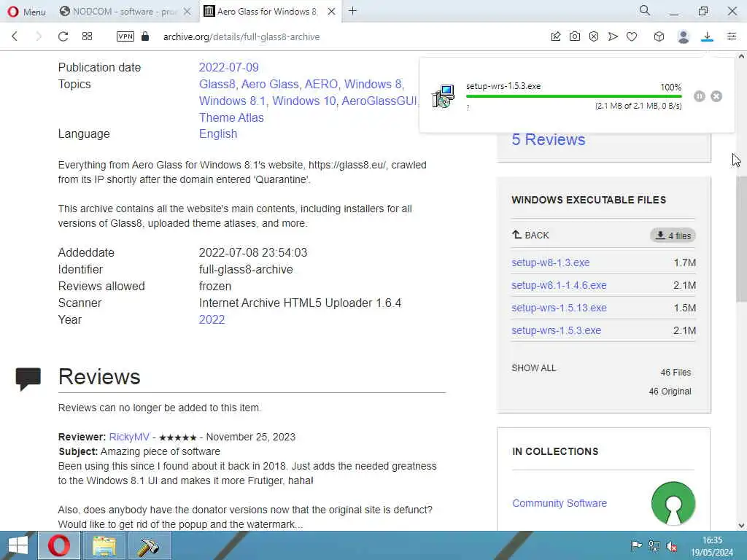Image resolution: width=747 pixels, height=560 pixels.
Task: Open the Theme Atlas topic link
Action: point(231,117)
